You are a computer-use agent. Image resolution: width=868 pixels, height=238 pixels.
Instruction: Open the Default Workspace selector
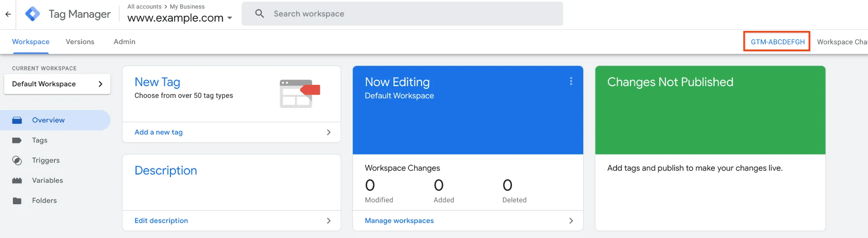[x=57, y=84]
